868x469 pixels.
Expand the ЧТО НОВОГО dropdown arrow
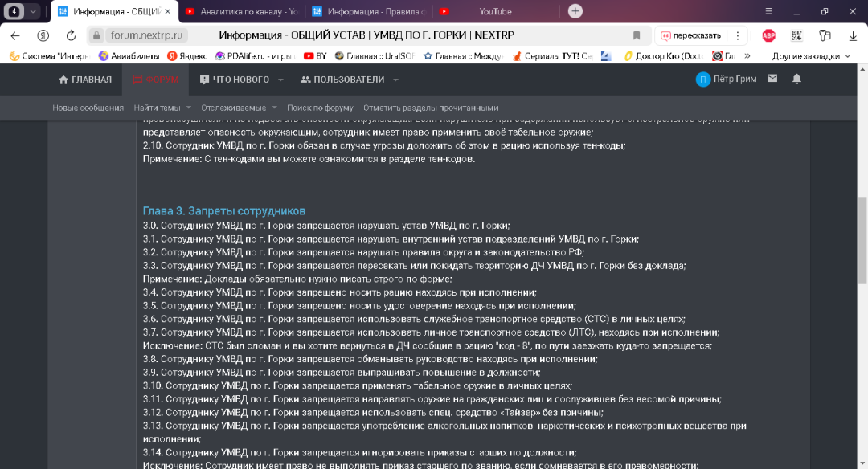pyautogui.click(x=280, y=80)
